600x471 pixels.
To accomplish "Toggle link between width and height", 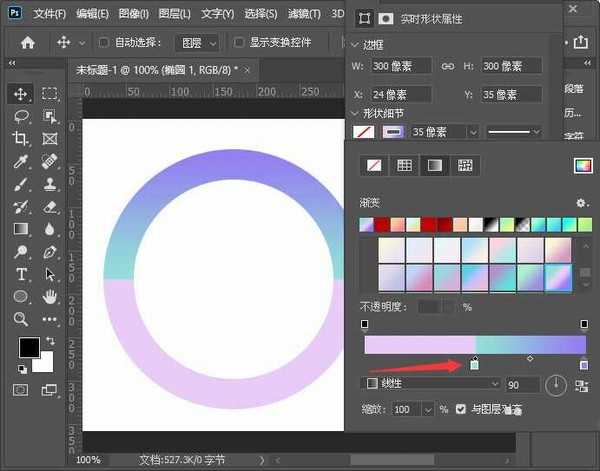I will pos(449,66).
